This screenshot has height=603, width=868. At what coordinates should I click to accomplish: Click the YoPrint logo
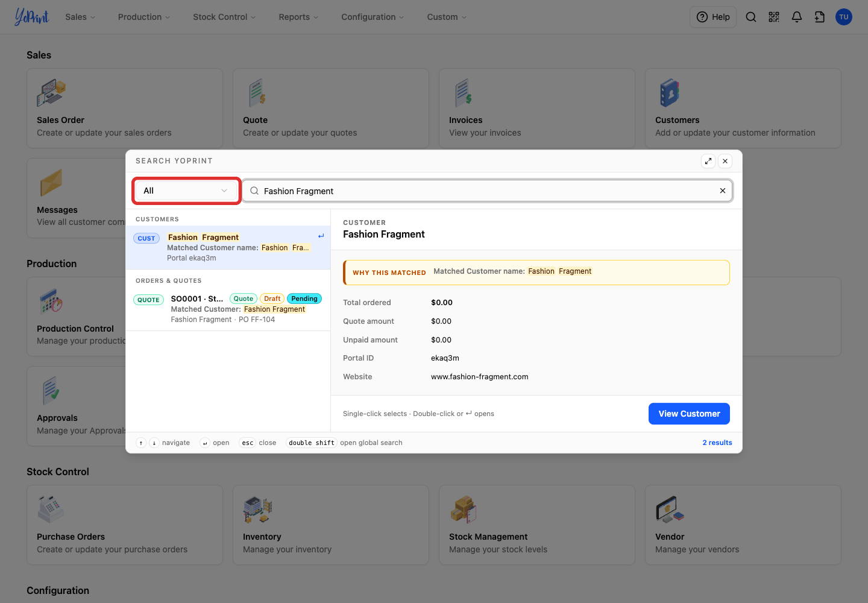click(x=32, y=17)
